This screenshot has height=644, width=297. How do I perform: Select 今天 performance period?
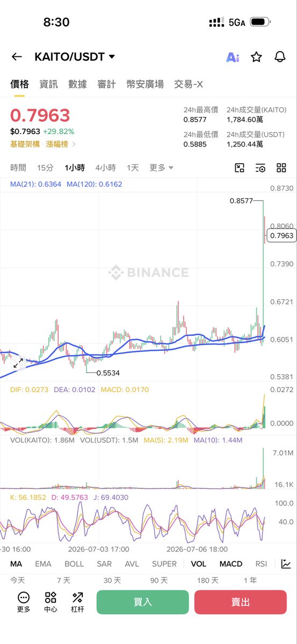pyautogui.click(x=18, y=580)
